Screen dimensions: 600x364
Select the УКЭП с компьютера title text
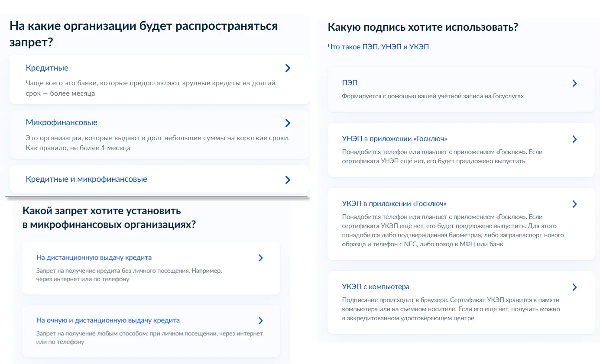click(x=375, y=287)
